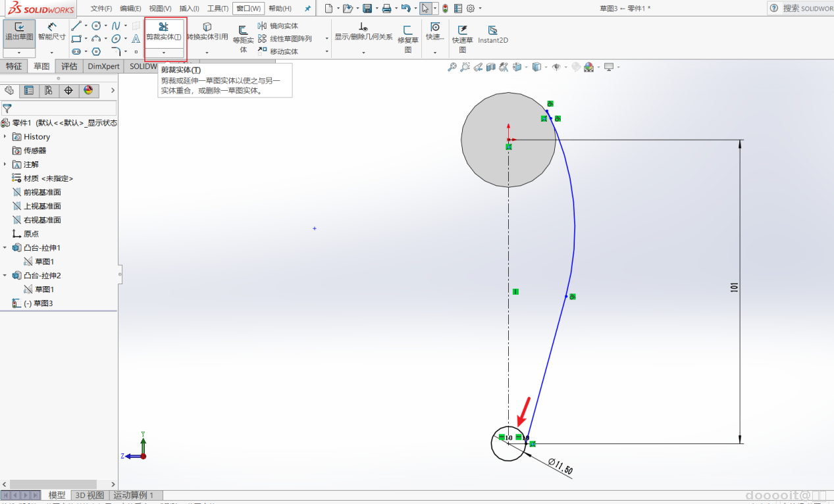
Task: Open the dropdown arrow under Trim Entities
Action: point(164,53)
